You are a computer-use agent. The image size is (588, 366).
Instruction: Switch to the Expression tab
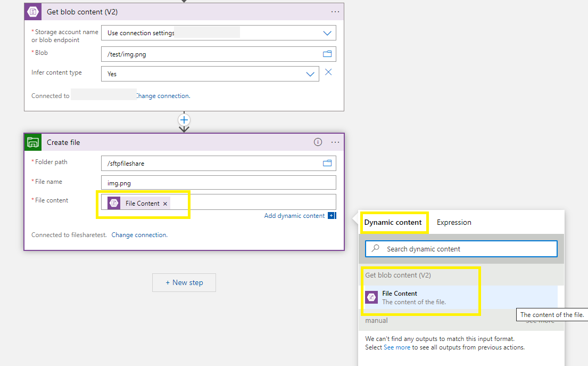click(x=454, y=222)
